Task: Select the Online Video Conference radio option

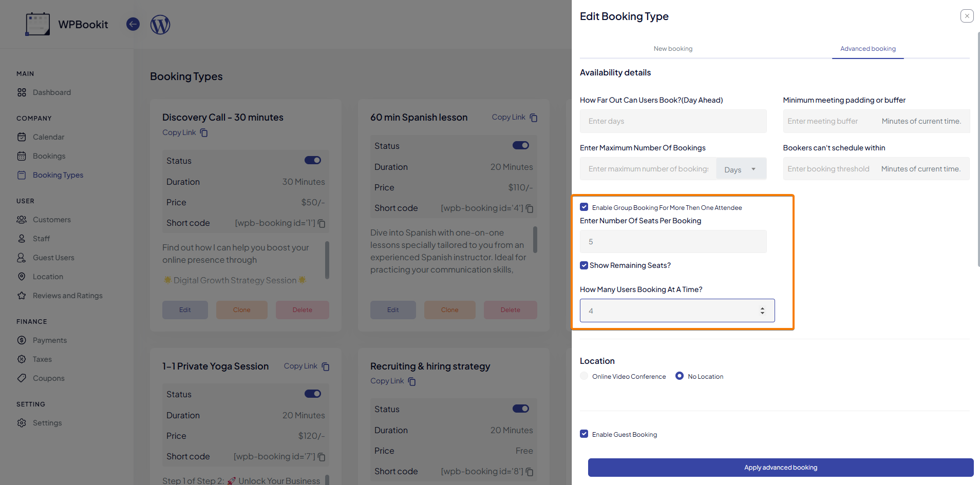Action: (x=584, y=376)
